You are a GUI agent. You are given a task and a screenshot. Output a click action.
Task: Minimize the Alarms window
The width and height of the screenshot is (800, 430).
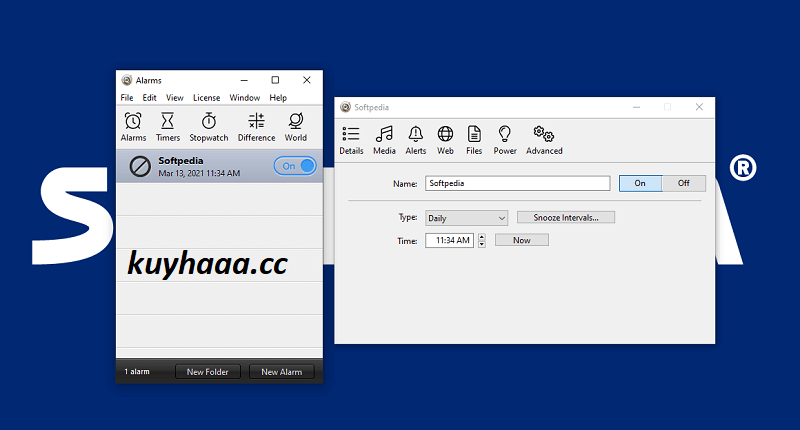244,80
